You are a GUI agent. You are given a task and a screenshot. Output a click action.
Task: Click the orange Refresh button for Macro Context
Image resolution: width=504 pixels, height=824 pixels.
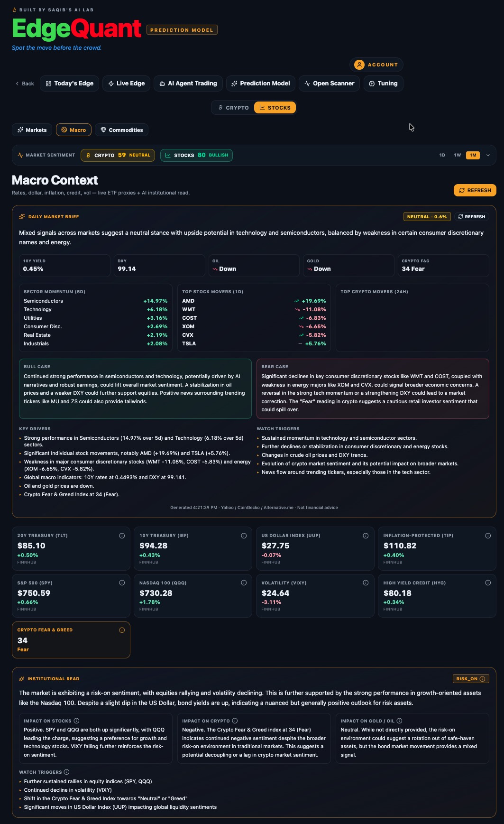(x=475, y=190)
